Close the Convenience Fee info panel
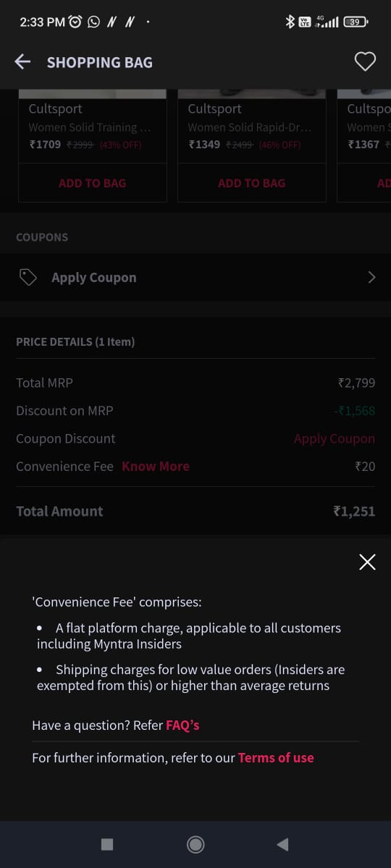Image resolution: width=391 pixels, height=868 pixels. 367,562
